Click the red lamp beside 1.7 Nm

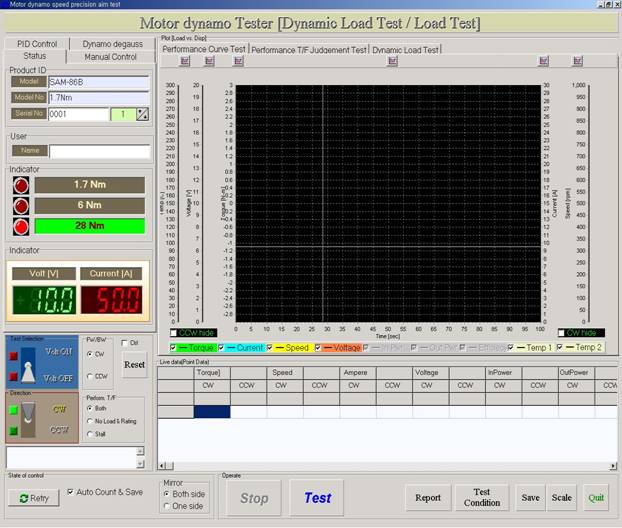point(21,185)
